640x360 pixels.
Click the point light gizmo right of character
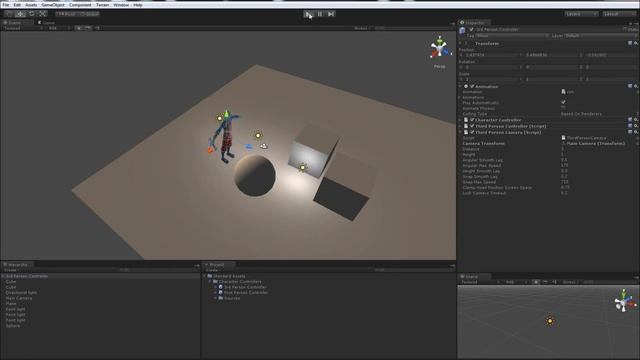258,136
